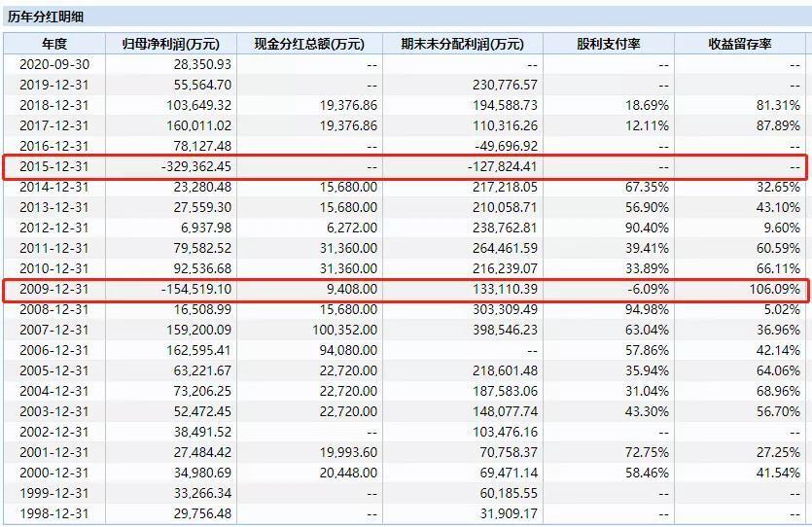Viewport: 812px width, 527px height.
Task: Click the dividend total 19,993.60
Action: [348, 452]
